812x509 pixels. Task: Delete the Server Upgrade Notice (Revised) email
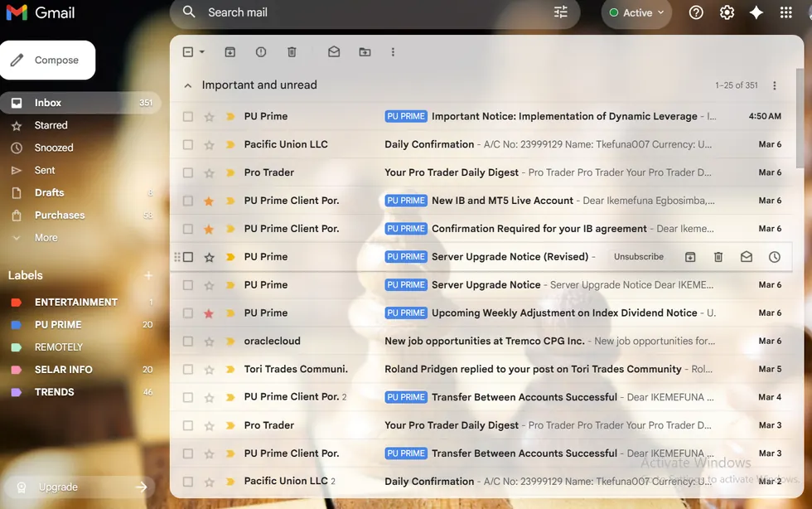[x=718, y=257]
